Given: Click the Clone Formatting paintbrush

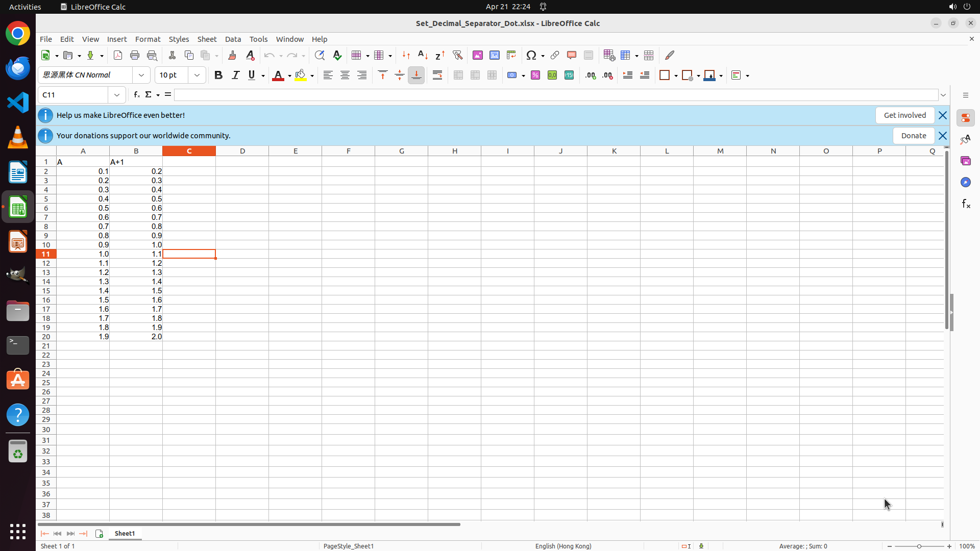Looking at the screenshot, I should (232, 55).
